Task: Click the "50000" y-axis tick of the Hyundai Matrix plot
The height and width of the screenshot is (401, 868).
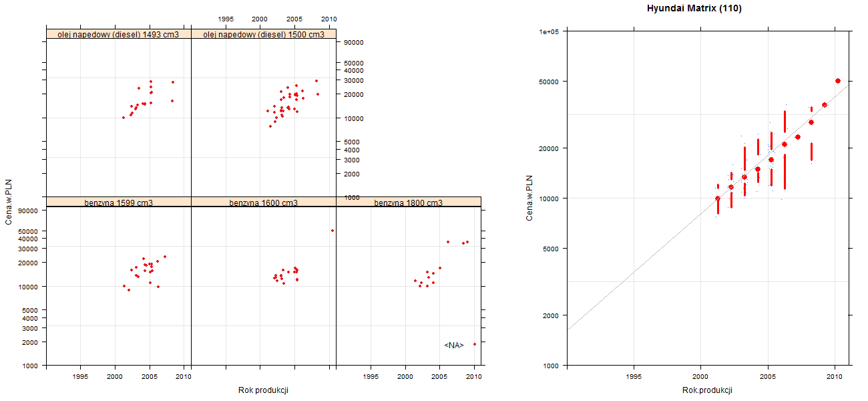Action: [549, 82]
